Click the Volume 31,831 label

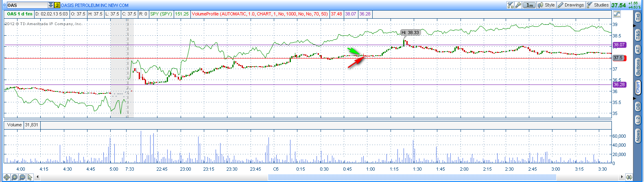[22, 125]
